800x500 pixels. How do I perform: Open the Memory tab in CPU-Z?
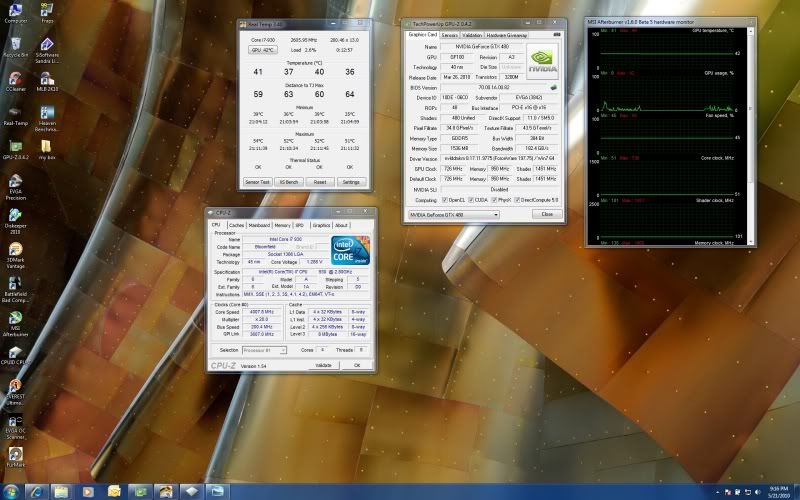282,225
